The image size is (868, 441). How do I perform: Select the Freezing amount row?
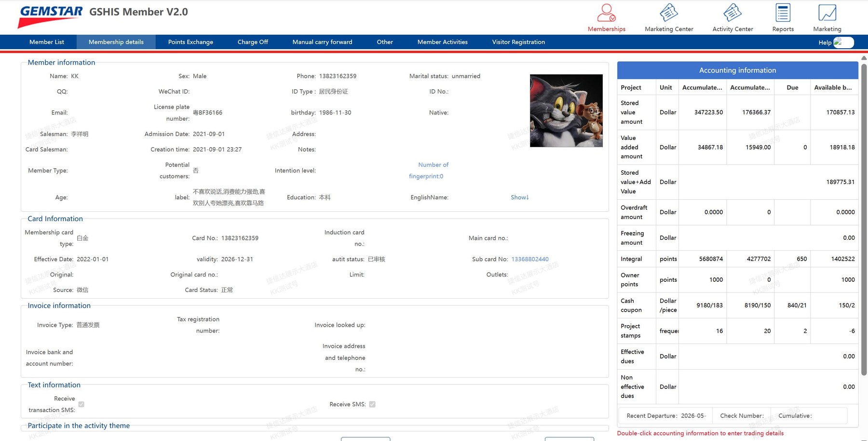point(738,238)
